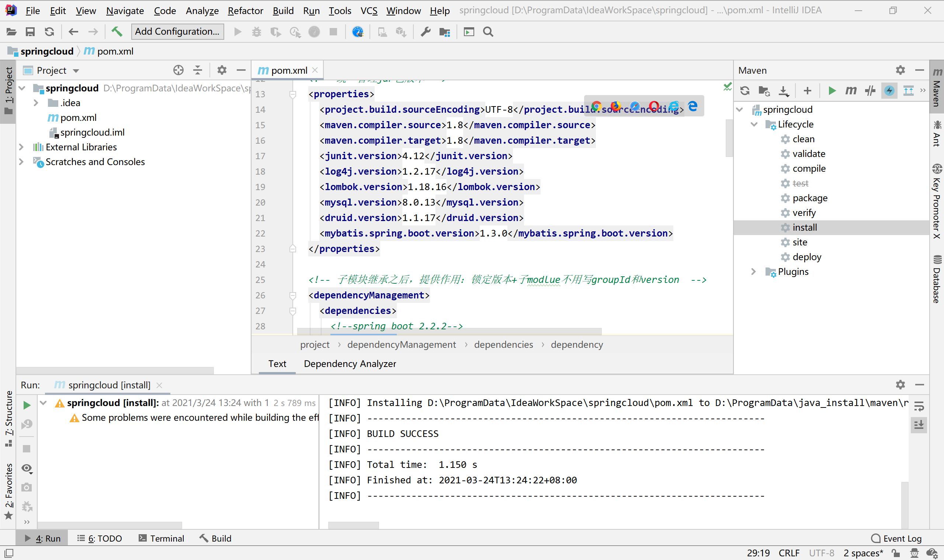
Task: Collapse springcloud [install] run result
Action: point(44,403)
